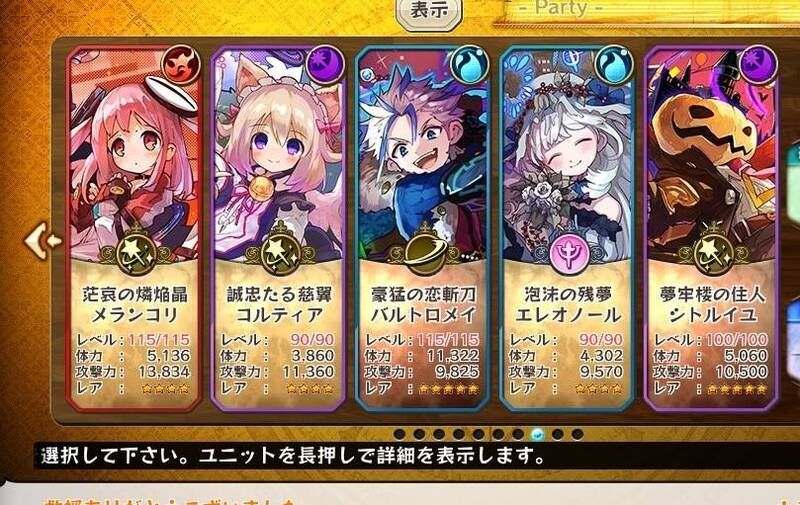Tap the dark moon element icon on コルティア card
The height and width of the screenshot is (505, 800).
pos(325,65)
